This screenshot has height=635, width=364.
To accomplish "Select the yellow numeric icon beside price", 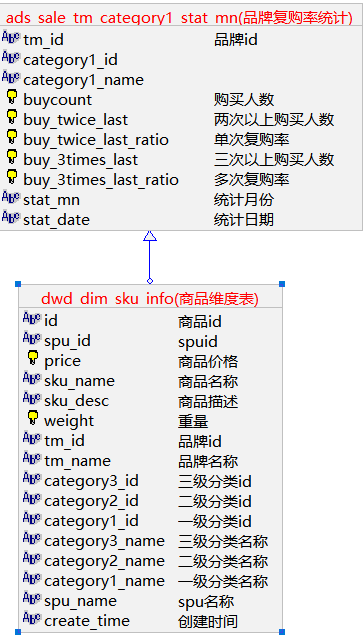I will pos(33,358).
